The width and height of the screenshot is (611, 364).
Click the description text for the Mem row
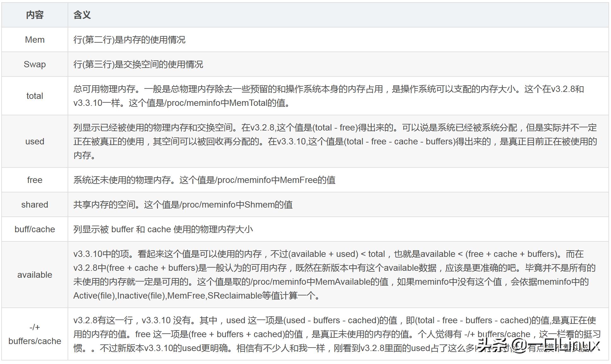click(x=133, y=39)
